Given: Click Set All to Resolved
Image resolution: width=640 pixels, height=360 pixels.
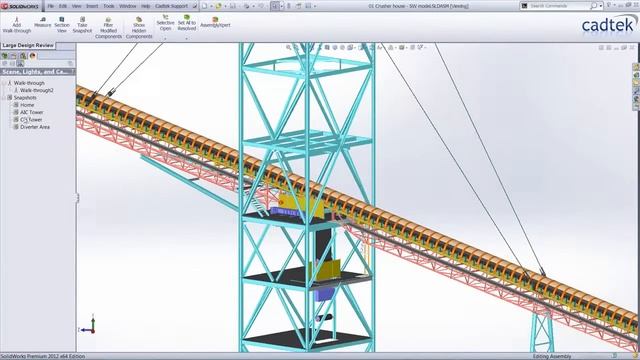Looking at the screenshot, I should click(x=187, y=23).
